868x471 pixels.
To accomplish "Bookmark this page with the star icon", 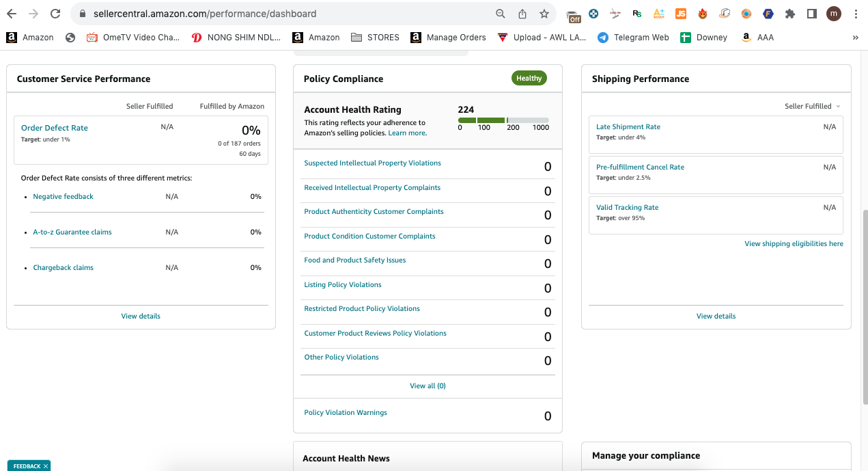I will pos(544,14).
